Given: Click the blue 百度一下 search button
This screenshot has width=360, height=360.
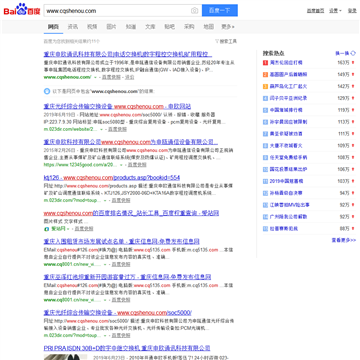Looking at the screenshot, I should tap(220, 10).
